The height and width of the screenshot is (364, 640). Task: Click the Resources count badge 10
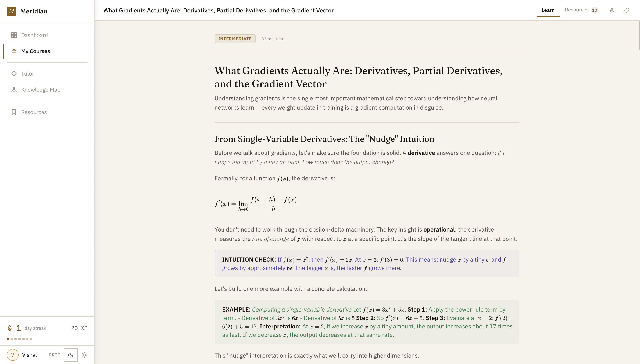(594, 10)
